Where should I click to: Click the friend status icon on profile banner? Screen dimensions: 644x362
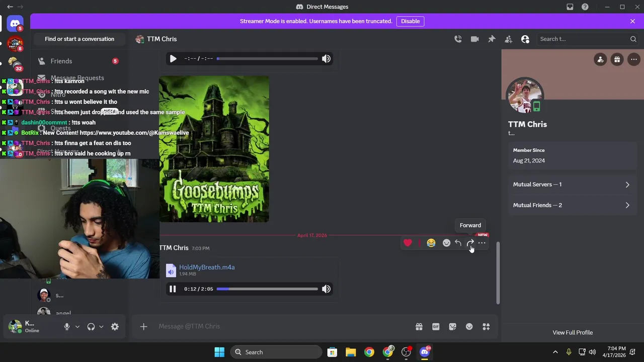click(x=600, y=59)
